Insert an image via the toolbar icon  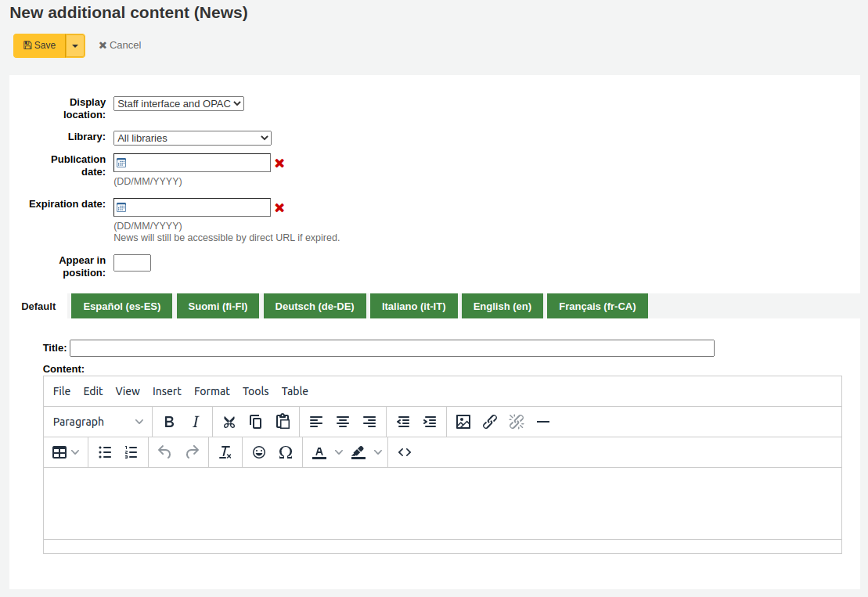point(463,423)
